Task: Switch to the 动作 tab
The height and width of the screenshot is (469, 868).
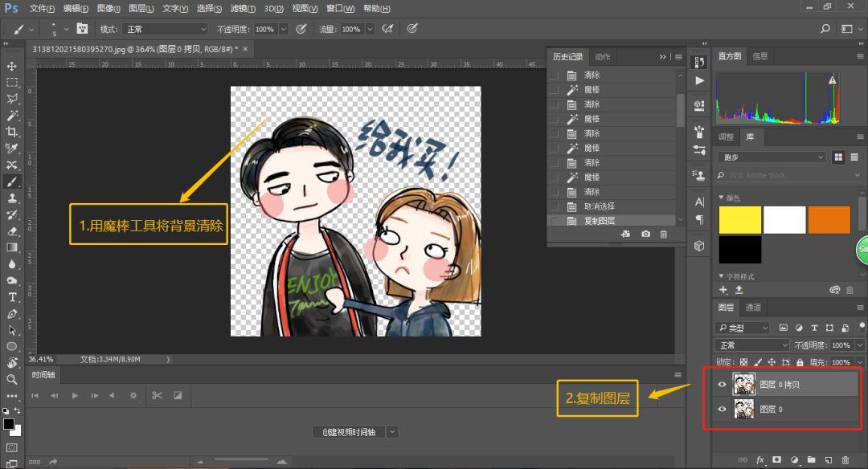Action: 603,56
